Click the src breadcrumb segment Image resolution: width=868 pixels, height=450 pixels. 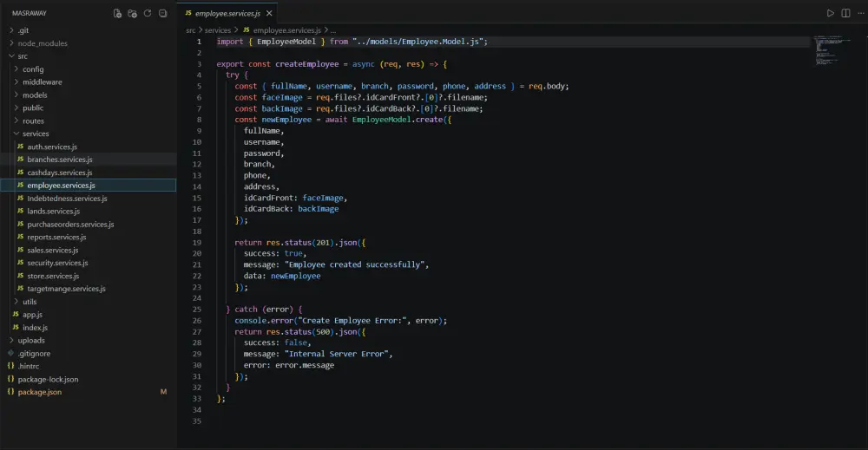point(190,30)
